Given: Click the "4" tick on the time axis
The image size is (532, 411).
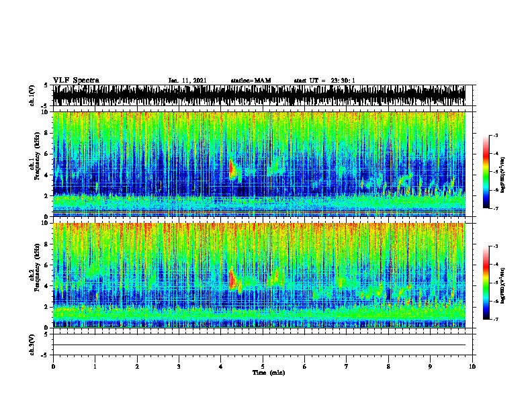Looking at the screenshot, I should (221, 367).
